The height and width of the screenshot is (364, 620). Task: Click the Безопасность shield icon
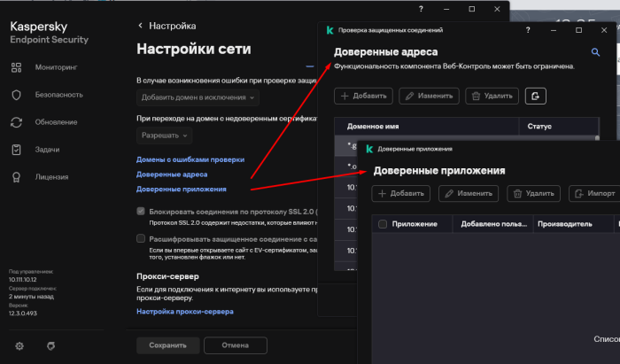tap(16, 95)
